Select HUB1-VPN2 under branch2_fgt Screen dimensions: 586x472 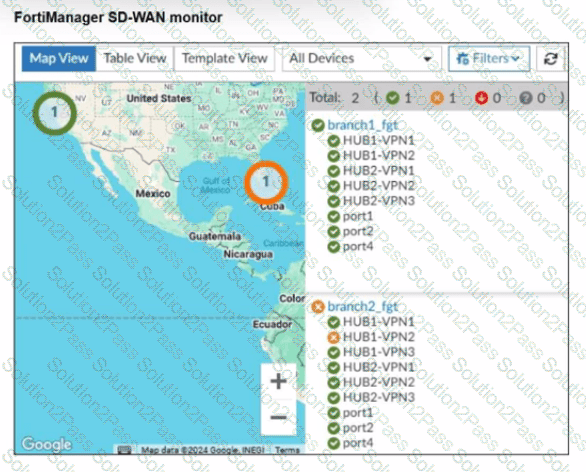pyautogui.click(x=379, y=337)
